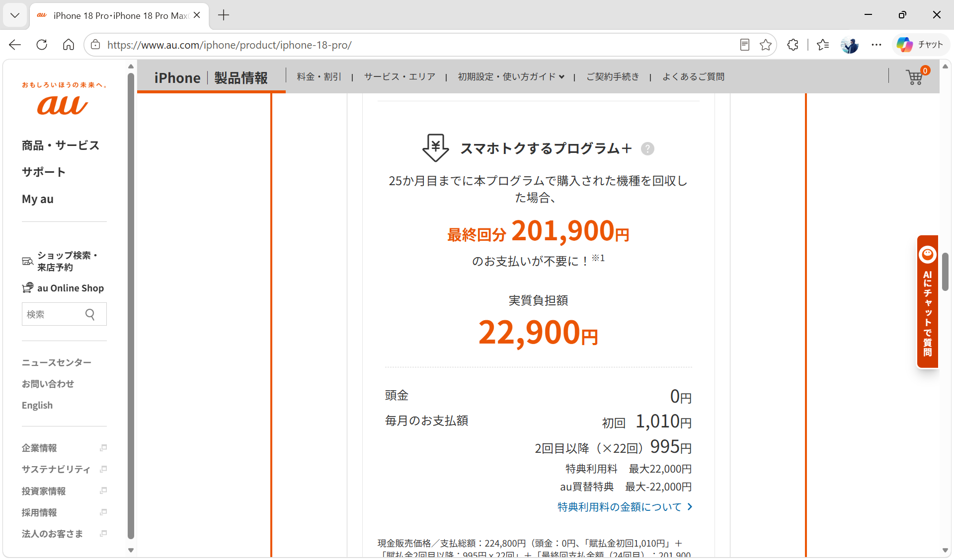Screen dimensions: 954x560
Task: Open the shopping cart icon
Action: pos(916,76)
